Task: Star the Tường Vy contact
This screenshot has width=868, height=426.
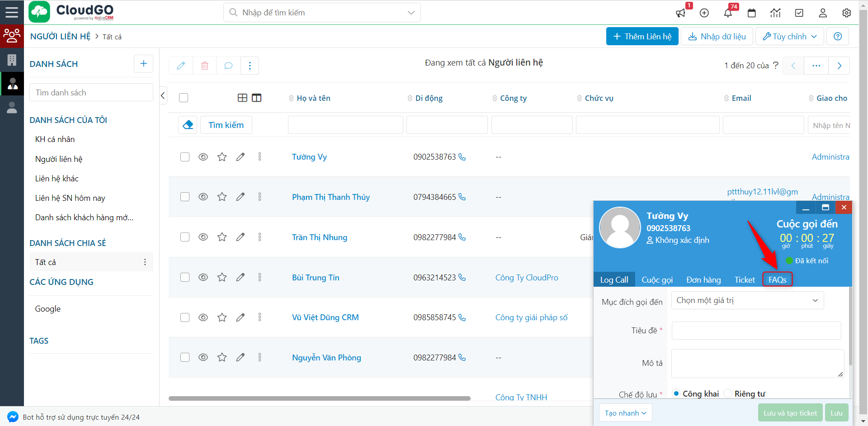Action: click(222, 157)
